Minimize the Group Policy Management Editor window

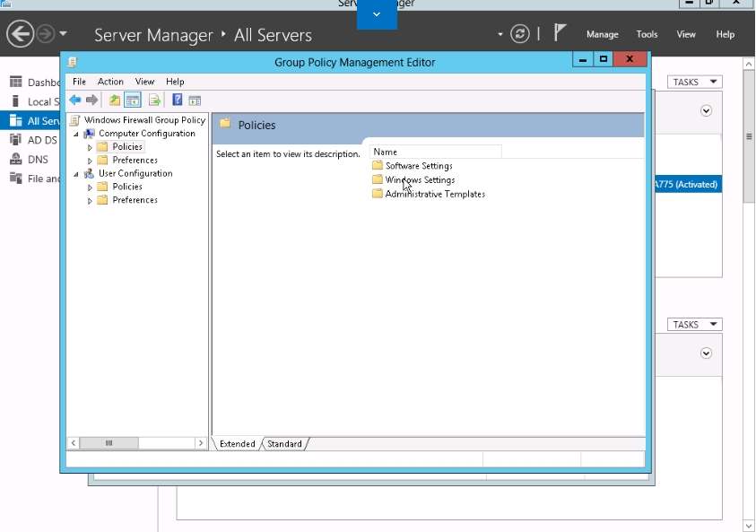[582, 59]
